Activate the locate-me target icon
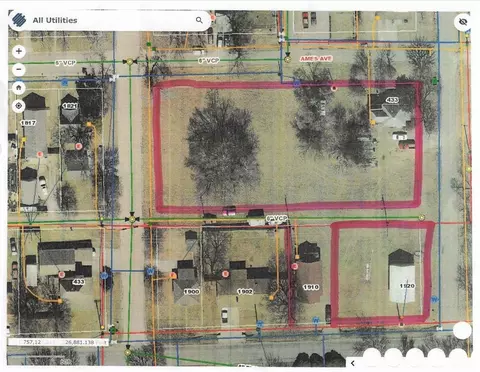Image resolution: width=480 pixels, height=372 pixels. [19, 106]
